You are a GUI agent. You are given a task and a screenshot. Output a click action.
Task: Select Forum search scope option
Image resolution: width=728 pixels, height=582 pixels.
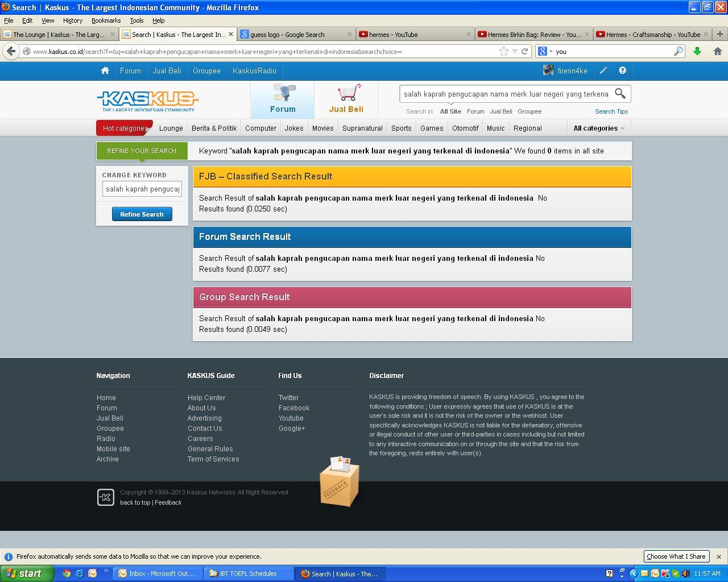pyautogui.click(x=475, y=111)
